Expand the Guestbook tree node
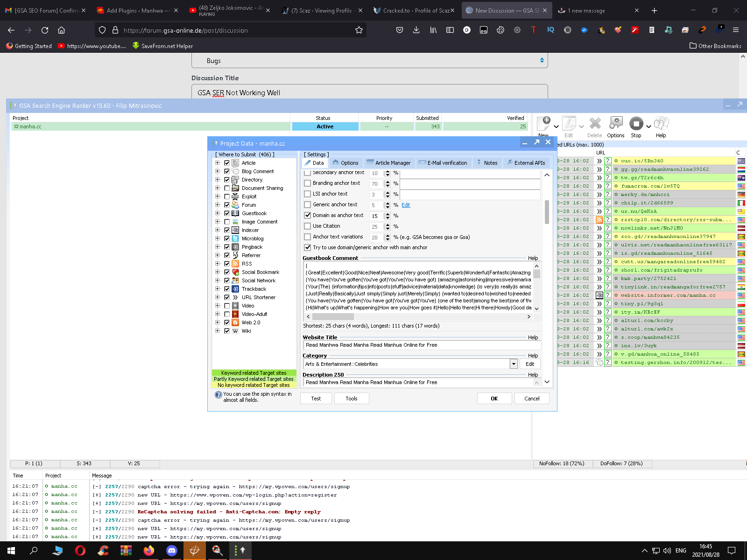This screenshot has height=560, width=747. point(217,213)
